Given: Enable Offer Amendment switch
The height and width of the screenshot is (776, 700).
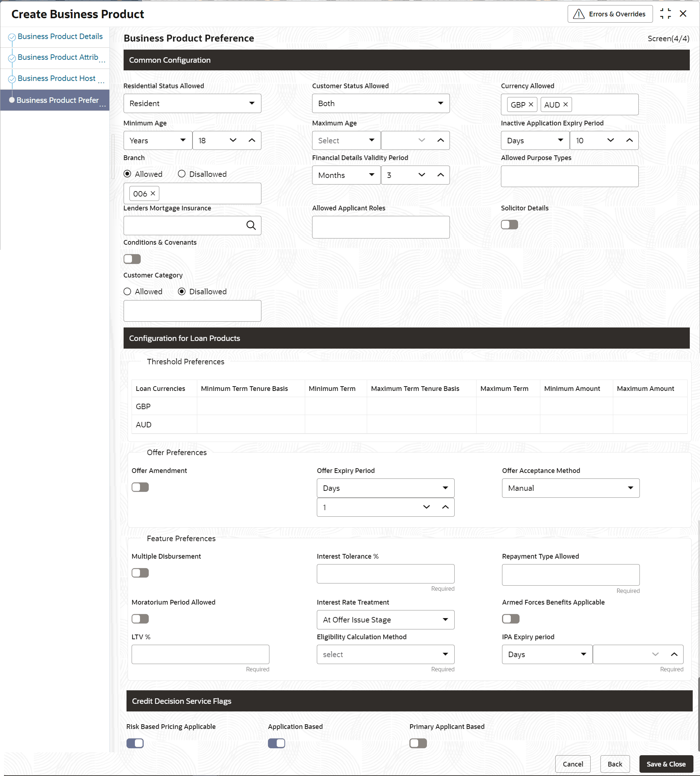Looking at the screenshot, I should pos(140,488).
